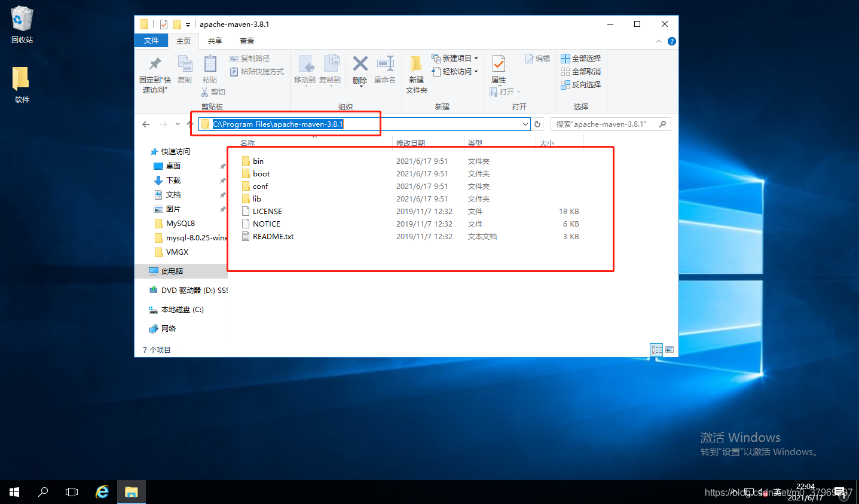Image resolution: width=859 pixels, height=504 pixels.
Task: Collapse the ribbon with the chevron
Action: click(659, 41)
